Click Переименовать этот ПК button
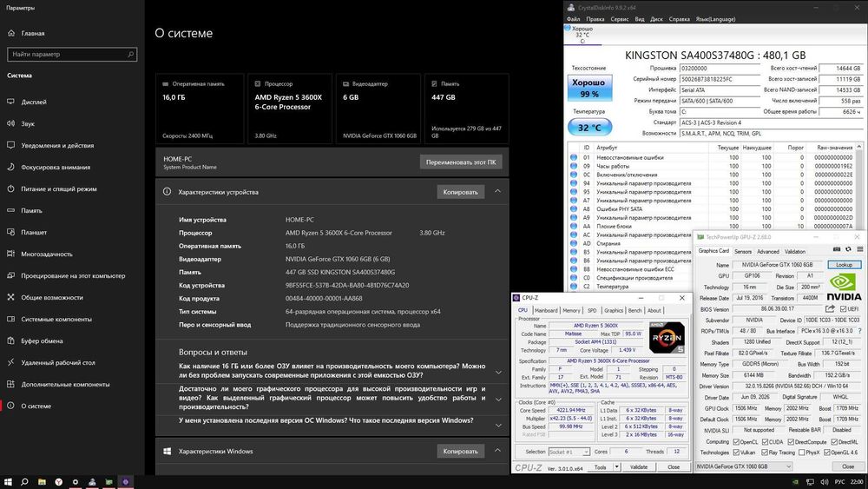 (x=461, y=162)
